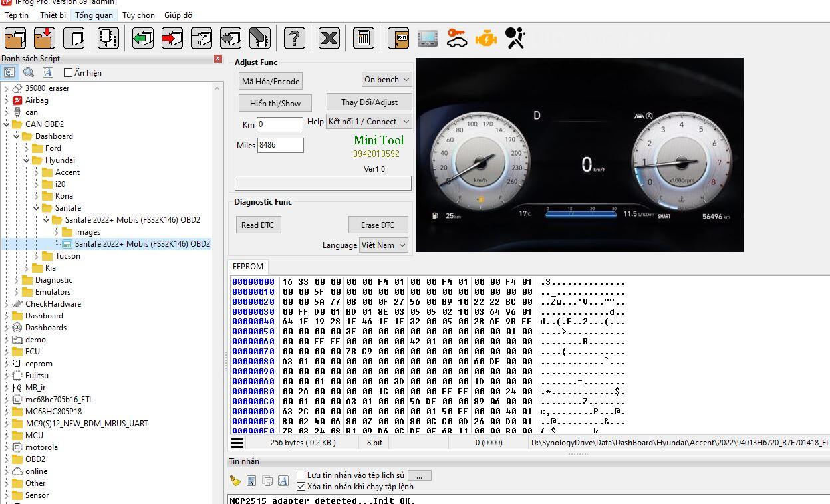Uncheck Xóa tin nhắn khi chạy tập lệnh
This screenshot has width=830, height=504.
coord(301,487)
